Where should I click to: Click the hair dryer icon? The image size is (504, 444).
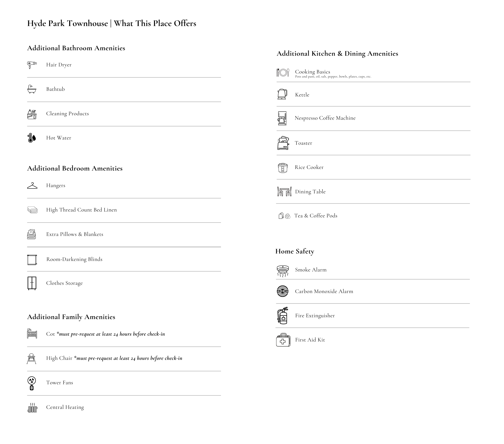coord(32,65)
